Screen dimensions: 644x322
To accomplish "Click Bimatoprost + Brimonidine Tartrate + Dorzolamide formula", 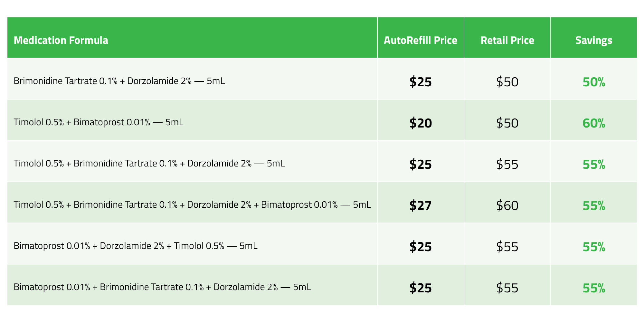I will [162, 287].
